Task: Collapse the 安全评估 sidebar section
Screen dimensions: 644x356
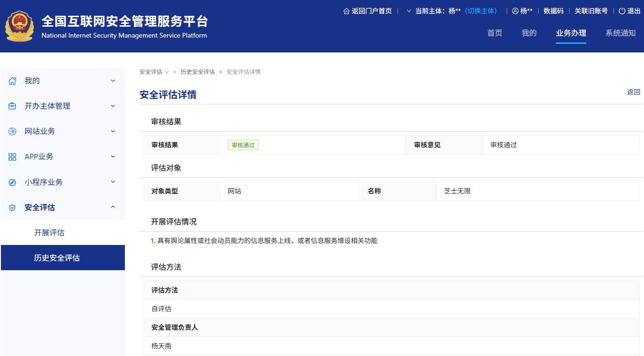Action: pyautogui.click(x=113, y=207)
